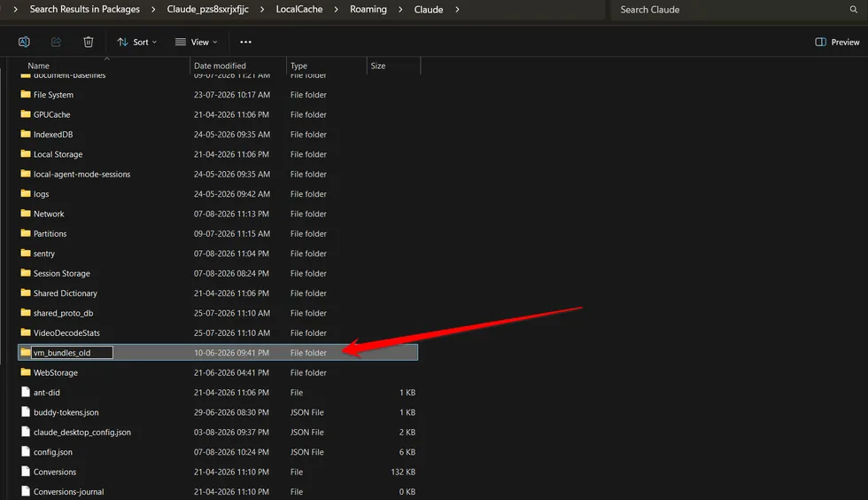Image resolution: width=868 pixels, height=500 pixels.
Task: Select the Conversions-journal file icon
Action: point(26,492)
